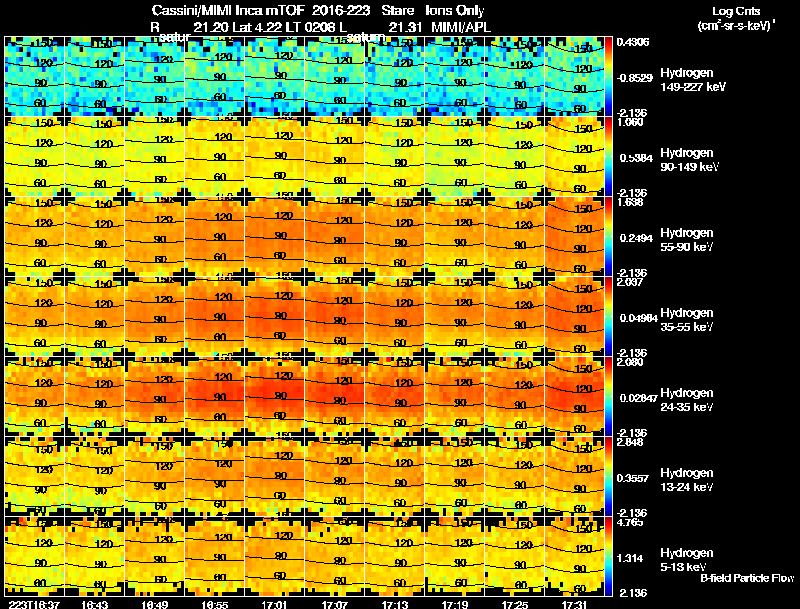Select the "1.060" color scale value
The width and height of the screenshot is (800, 609).
[630, 122]
